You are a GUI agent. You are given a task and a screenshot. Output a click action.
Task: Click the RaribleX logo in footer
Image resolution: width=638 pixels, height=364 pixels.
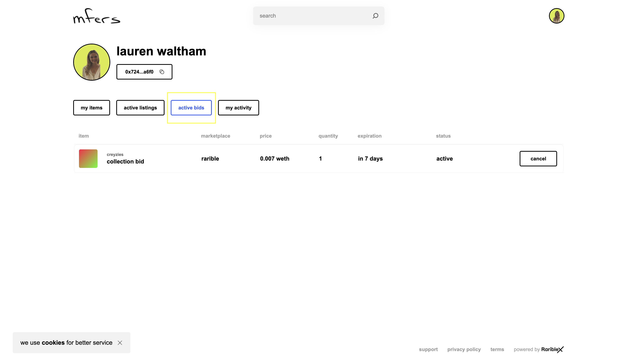pyautogui.click(x=552, y=349)
